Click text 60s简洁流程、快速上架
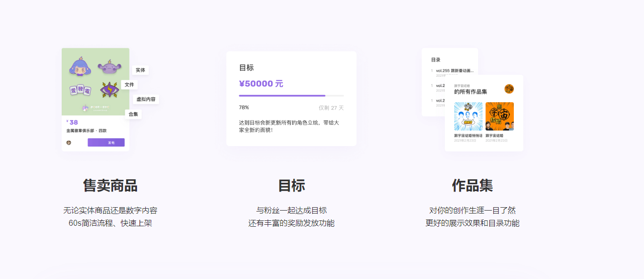This screenshot has width=644, height=279. [110, 223]
